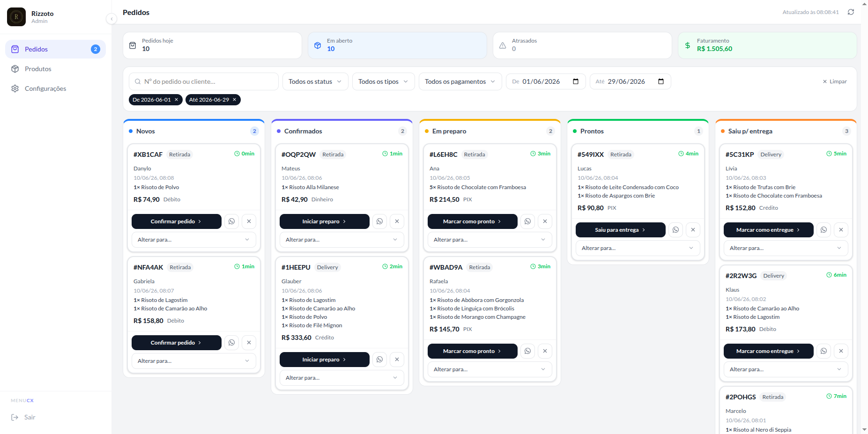The height and width of the screenshot is (434, 868).
Task: Open WhatsApp for order #2R2W3G
Action: coord(823,351)
